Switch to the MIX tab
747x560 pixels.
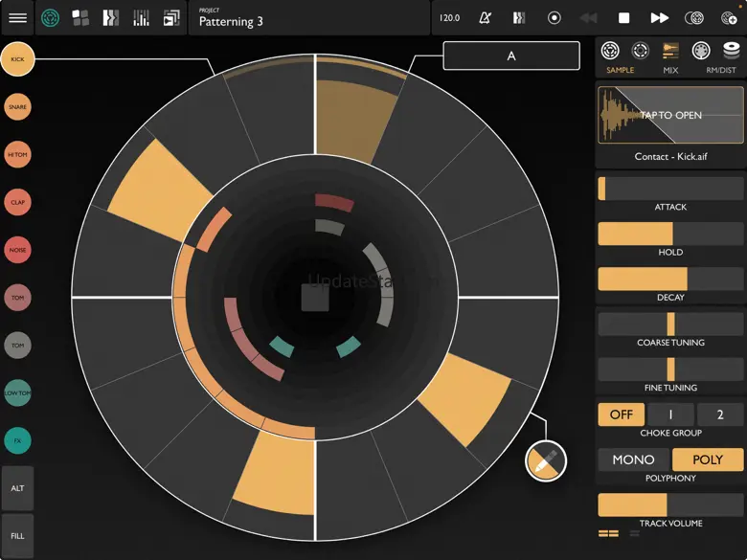point(670,56)
